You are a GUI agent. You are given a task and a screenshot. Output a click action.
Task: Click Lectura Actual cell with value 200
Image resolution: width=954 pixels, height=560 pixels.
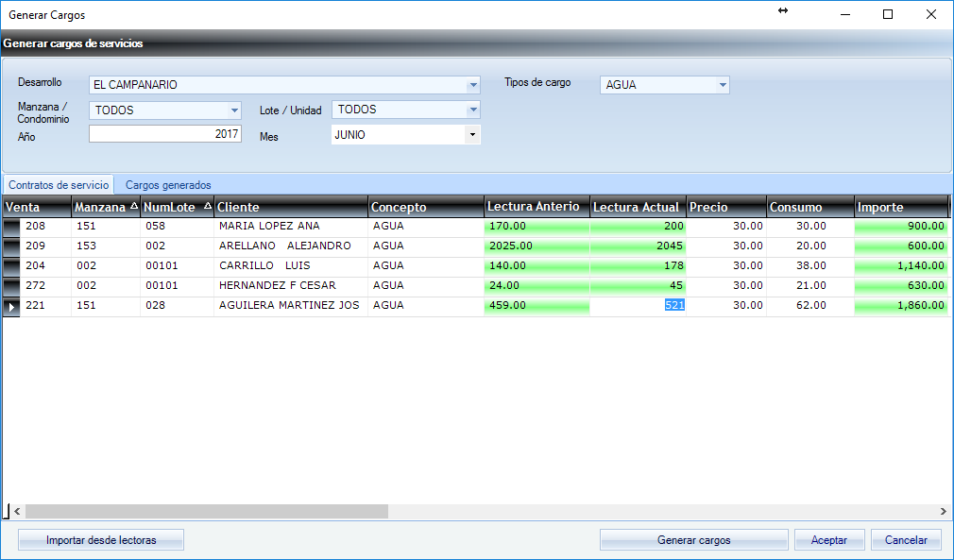click(x=638, y=227)
